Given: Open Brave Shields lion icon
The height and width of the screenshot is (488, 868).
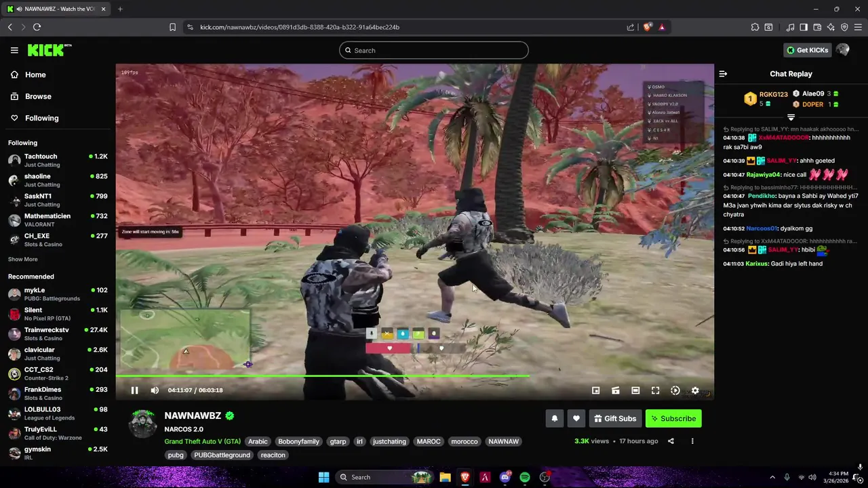Looking at the screenshot, I should point(647,27).
